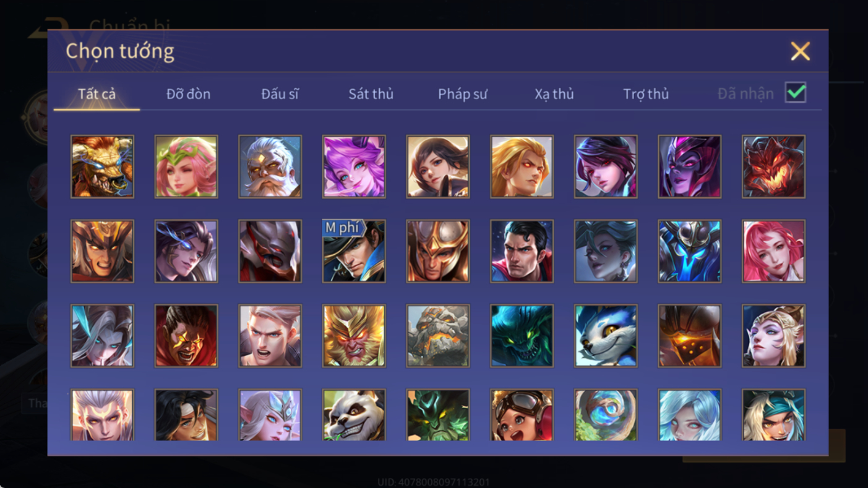Screen dimensions: 868x488
Task: Select the stone golem hero portrait
Action: pos(438,336)
